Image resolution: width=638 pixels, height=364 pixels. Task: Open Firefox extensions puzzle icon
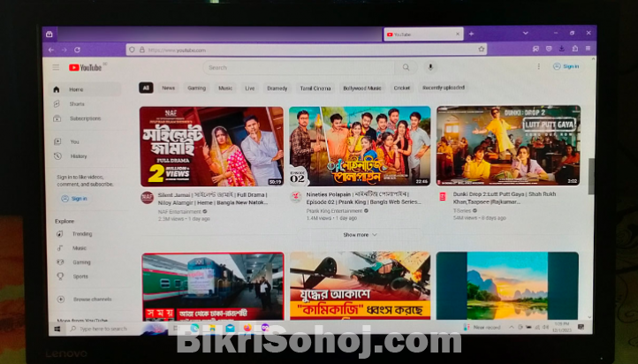pyautogui.click(x=575, y=49)
